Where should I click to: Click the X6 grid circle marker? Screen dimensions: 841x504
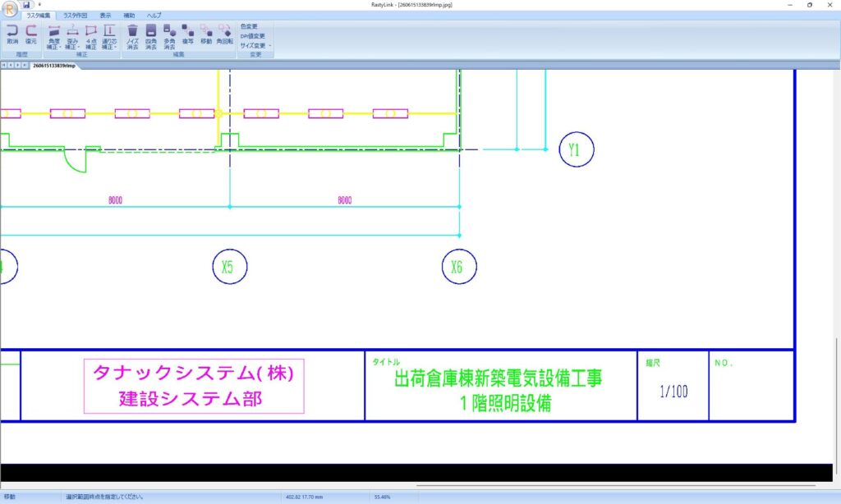459,267
